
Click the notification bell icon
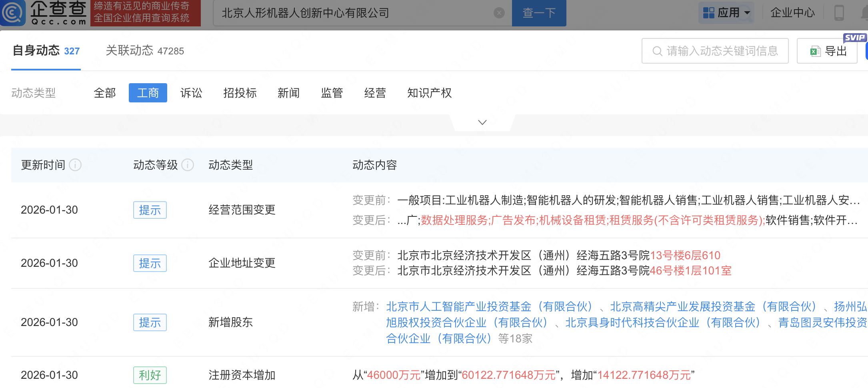pos(864,13)
